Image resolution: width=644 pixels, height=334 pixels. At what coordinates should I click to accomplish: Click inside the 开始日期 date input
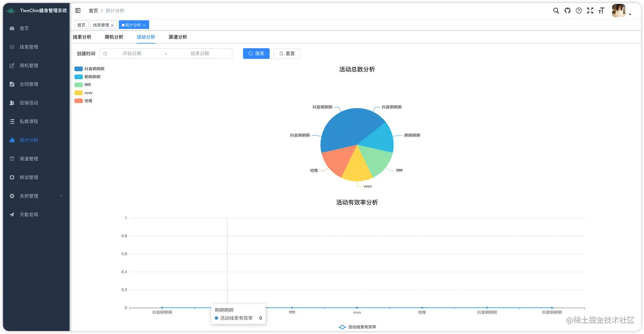tap(132, 53)
